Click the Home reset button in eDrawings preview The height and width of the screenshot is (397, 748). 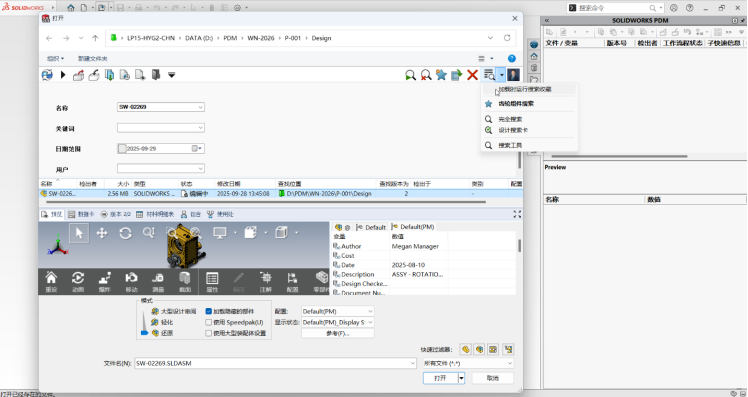point(51,282)
